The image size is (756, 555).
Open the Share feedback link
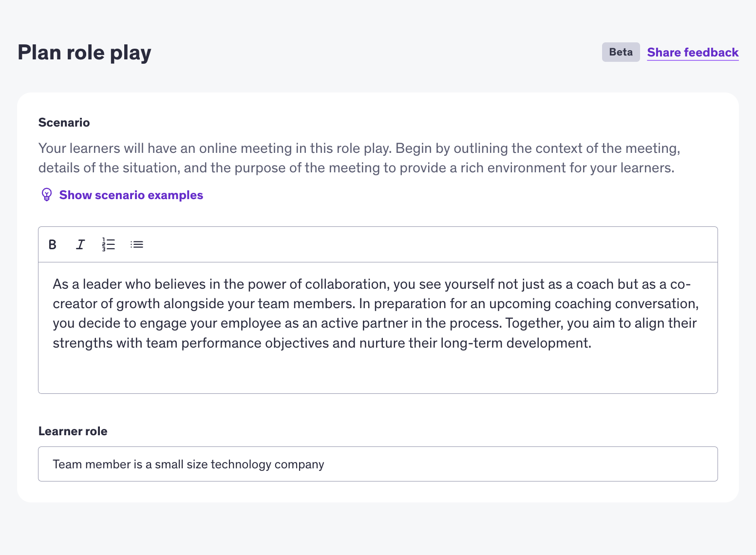click(693, 53)
